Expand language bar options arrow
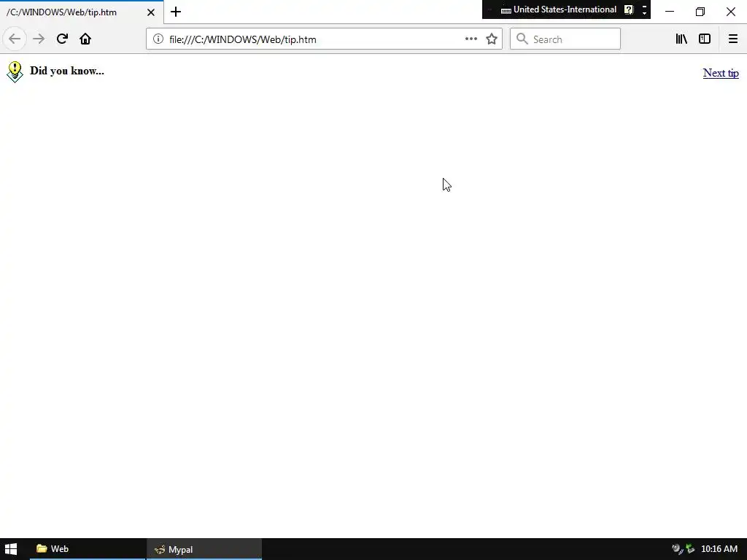The width and height of the screenshot is (747, 560). (x=645, y=13)
